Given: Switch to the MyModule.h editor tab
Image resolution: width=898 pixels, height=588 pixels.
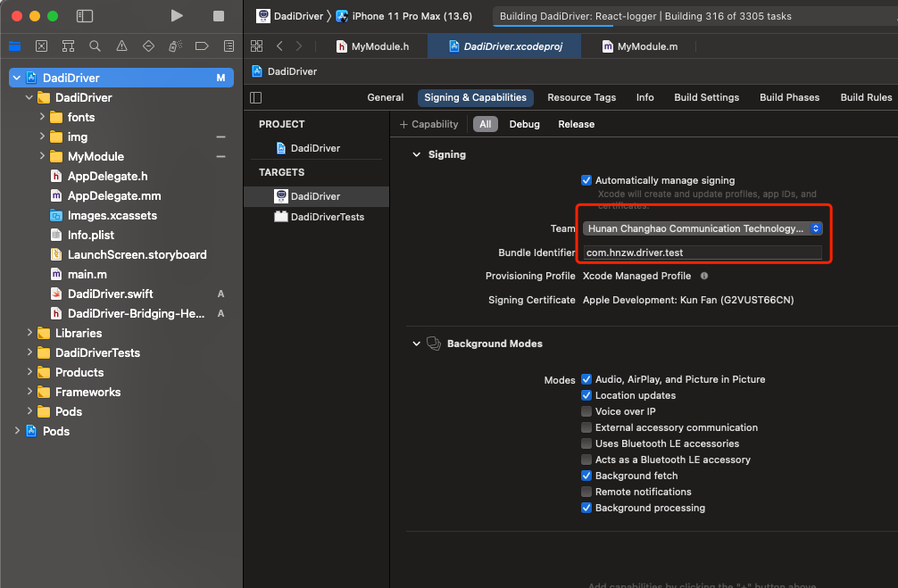Looking at the screenshot, I should [373, 46].
